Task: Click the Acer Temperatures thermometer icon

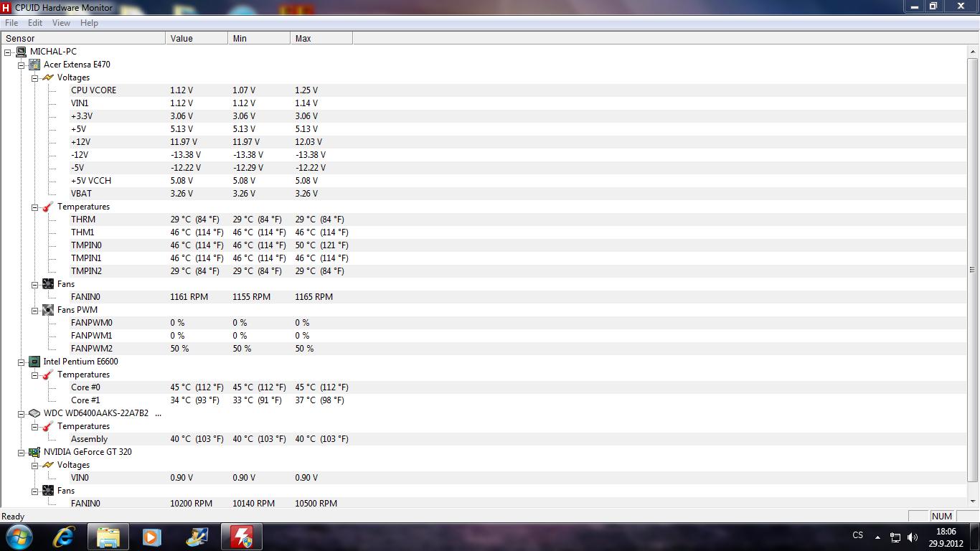Action: point(48,207)
